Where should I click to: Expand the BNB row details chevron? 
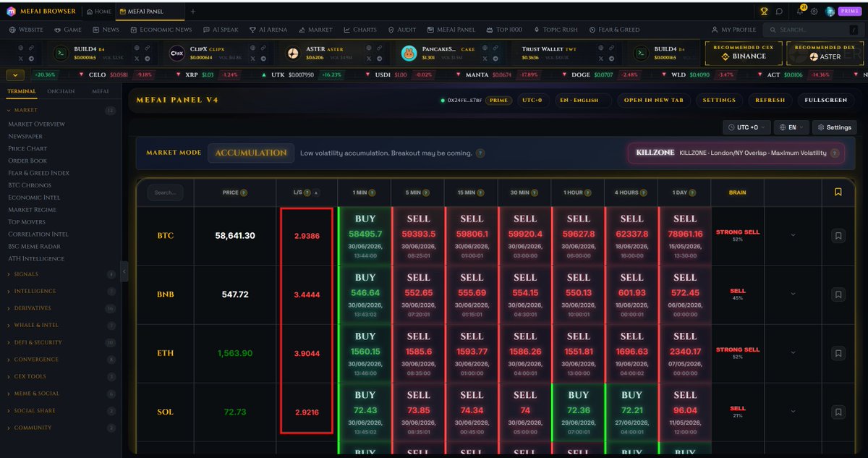(x=793, y=294)
